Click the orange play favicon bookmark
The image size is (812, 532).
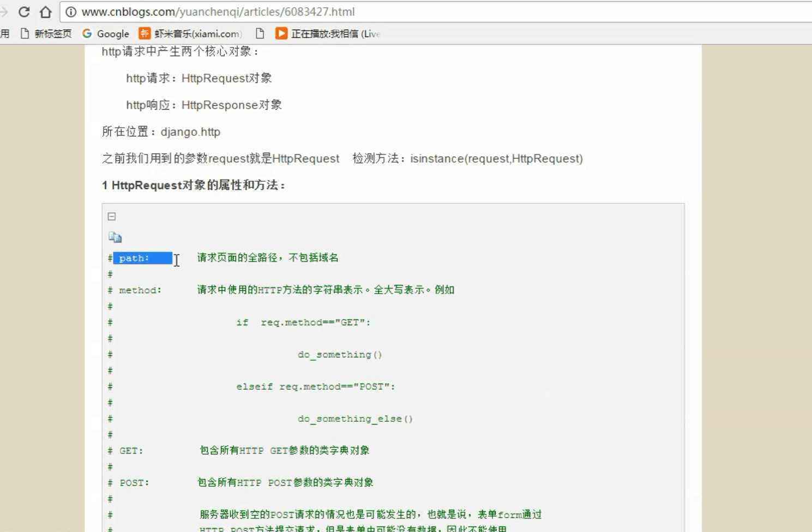pos(281,34)
